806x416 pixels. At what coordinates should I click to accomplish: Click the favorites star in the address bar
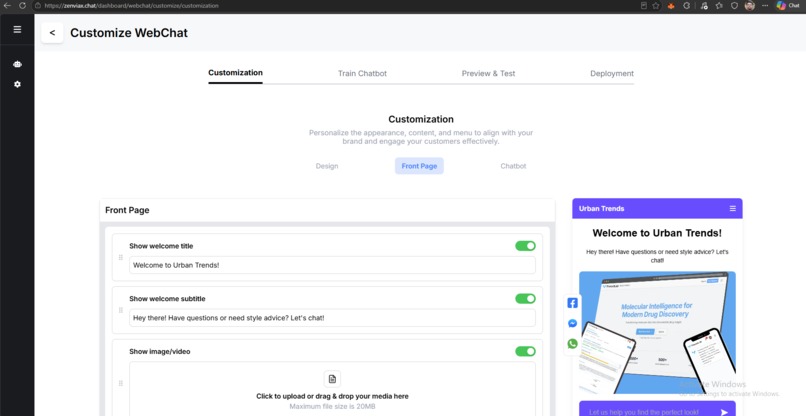point(656,6)
